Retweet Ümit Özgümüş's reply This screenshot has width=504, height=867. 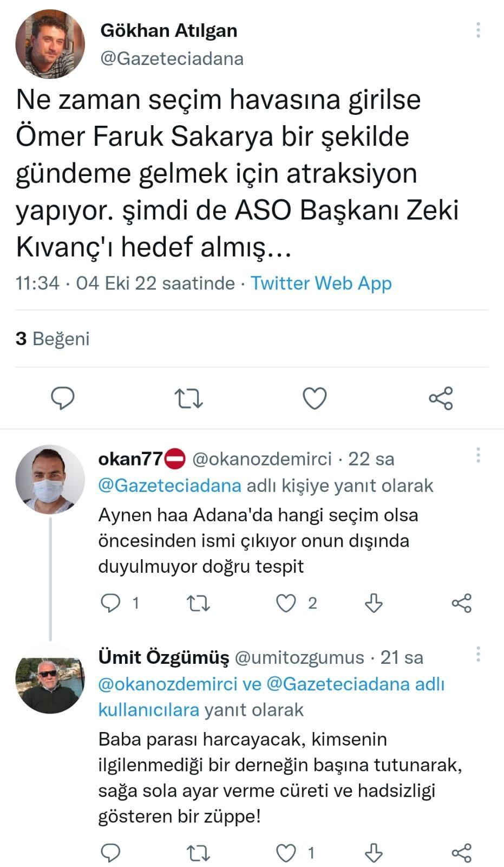198,853
